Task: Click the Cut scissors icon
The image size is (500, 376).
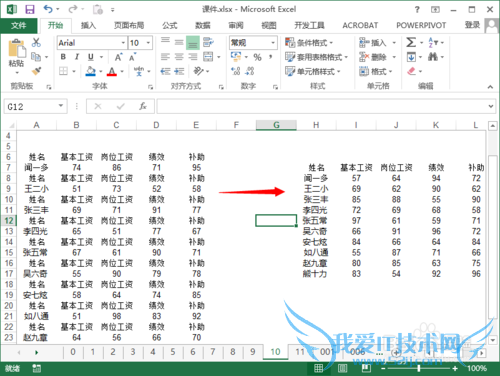Action: pos(36,42)
